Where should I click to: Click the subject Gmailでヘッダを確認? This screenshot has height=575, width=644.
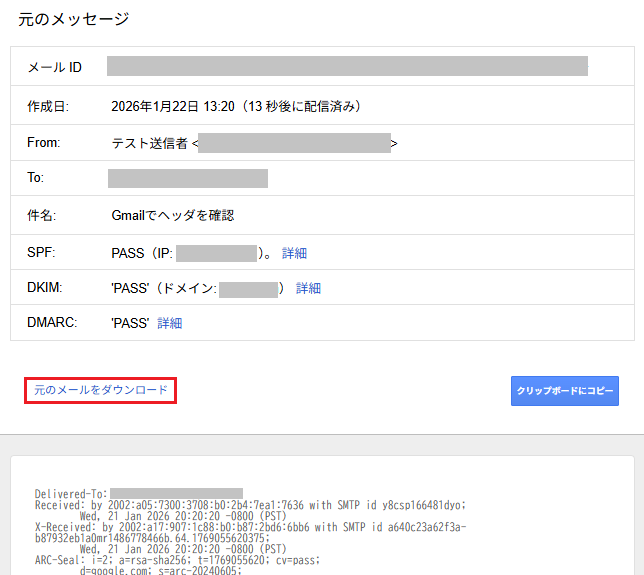click(x=173, y=215)
